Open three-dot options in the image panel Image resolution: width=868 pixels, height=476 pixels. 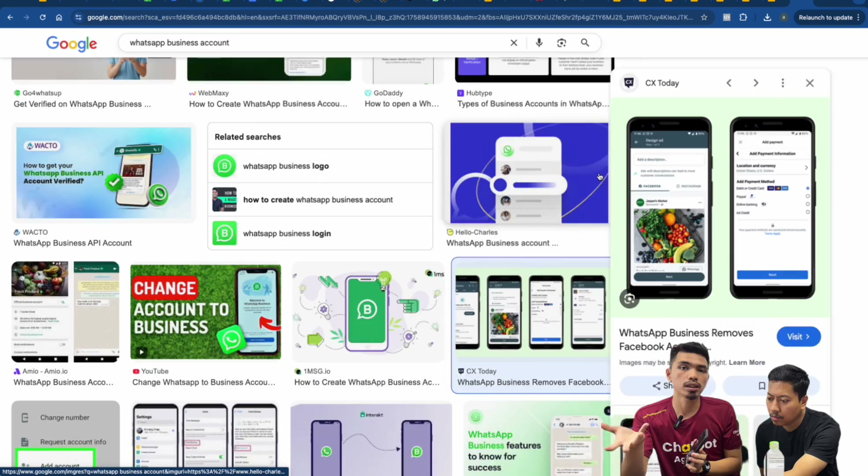click(783, 83)
